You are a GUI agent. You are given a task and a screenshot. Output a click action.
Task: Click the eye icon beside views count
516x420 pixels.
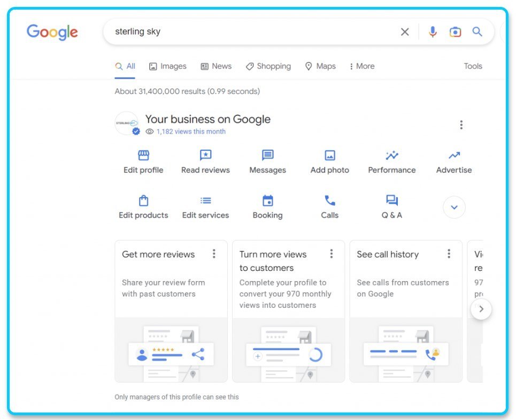pos(150,131)
